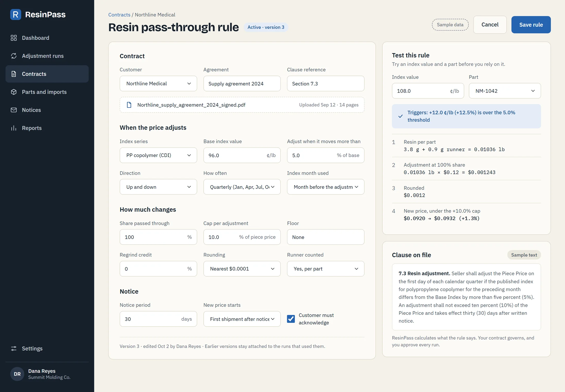Go to Dashboard in sidebar

coord(47,38)
